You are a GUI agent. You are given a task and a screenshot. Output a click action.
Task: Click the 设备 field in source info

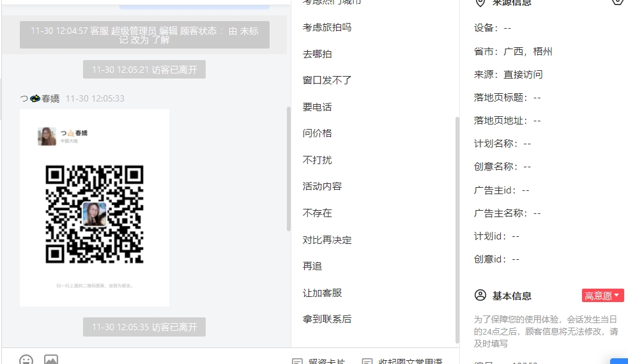tap(493, 28)
